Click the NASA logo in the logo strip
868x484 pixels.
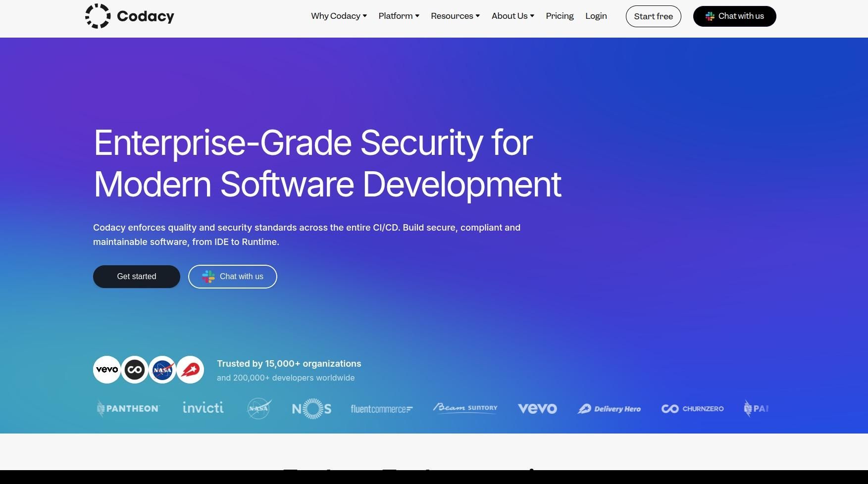(x=259, y=409)
